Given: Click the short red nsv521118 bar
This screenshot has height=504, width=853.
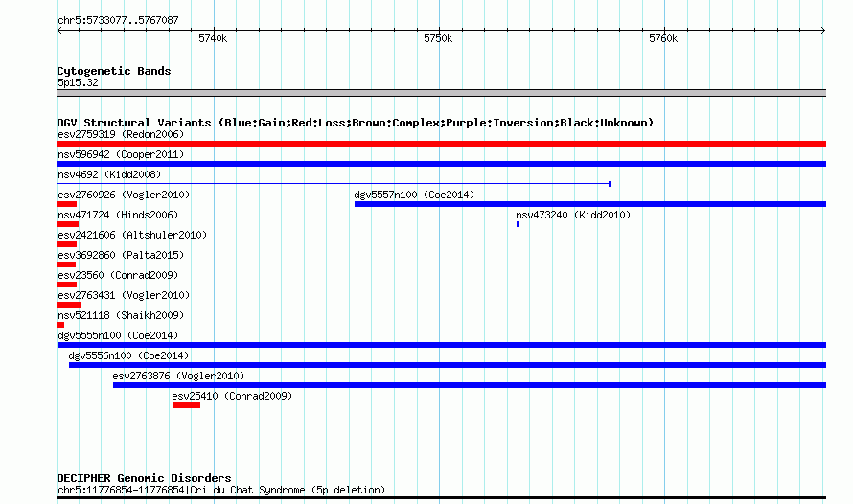Looking at the screenshot, I should click(60, 325).
